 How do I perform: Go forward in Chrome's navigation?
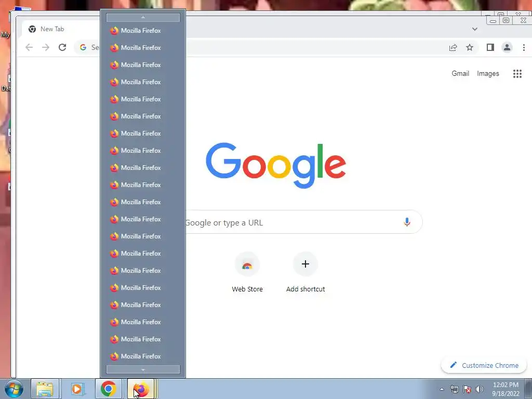click(x=46, y=47)
